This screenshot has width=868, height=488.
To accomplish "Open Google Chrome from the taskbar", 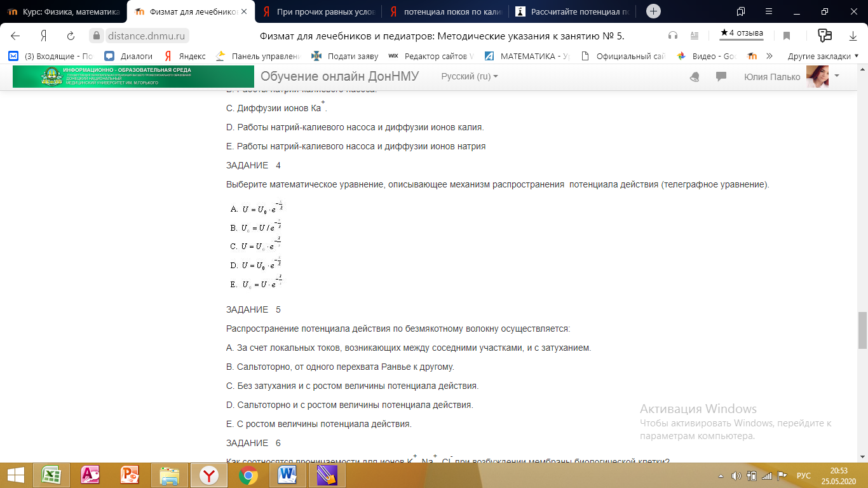I will 248,475.
